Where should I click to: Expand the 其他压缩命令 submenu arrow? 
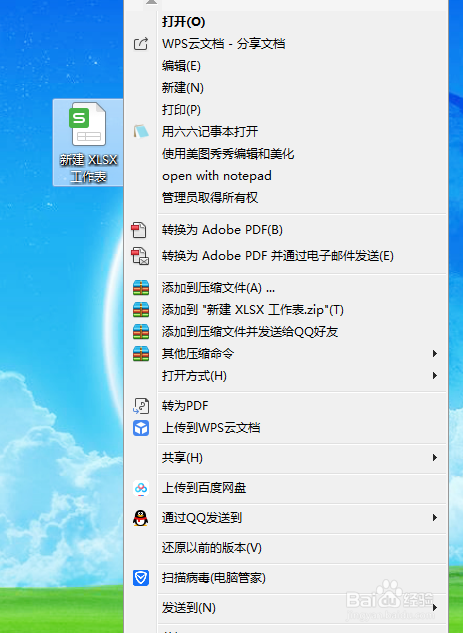(435, 354)
